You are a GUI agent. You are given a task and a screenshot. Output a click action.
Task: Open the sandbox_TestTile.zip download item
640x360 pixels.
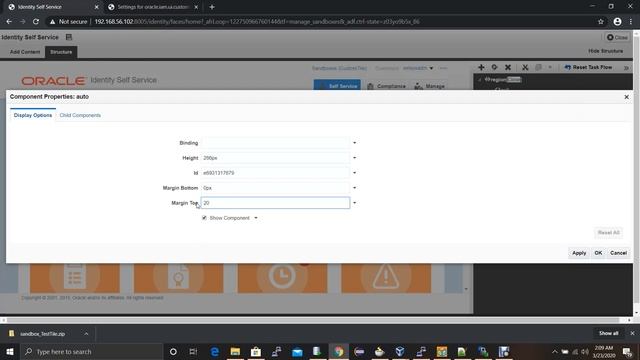42,334
